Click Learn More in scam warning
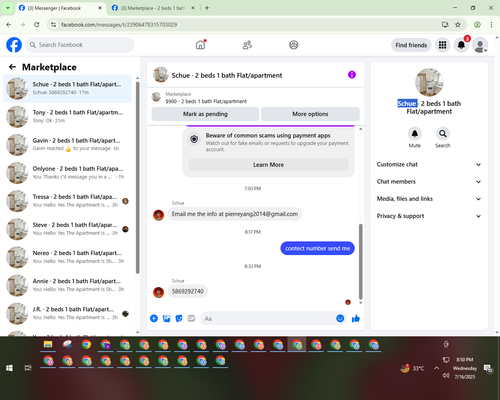This screenshot has width=500, height=400. pos(268,165)
